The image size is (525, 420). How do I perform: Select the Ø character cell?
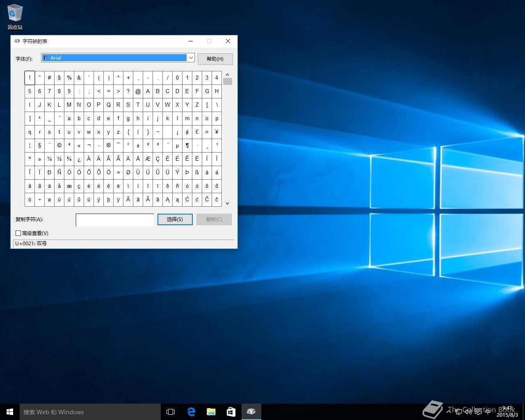click(128, 172)
